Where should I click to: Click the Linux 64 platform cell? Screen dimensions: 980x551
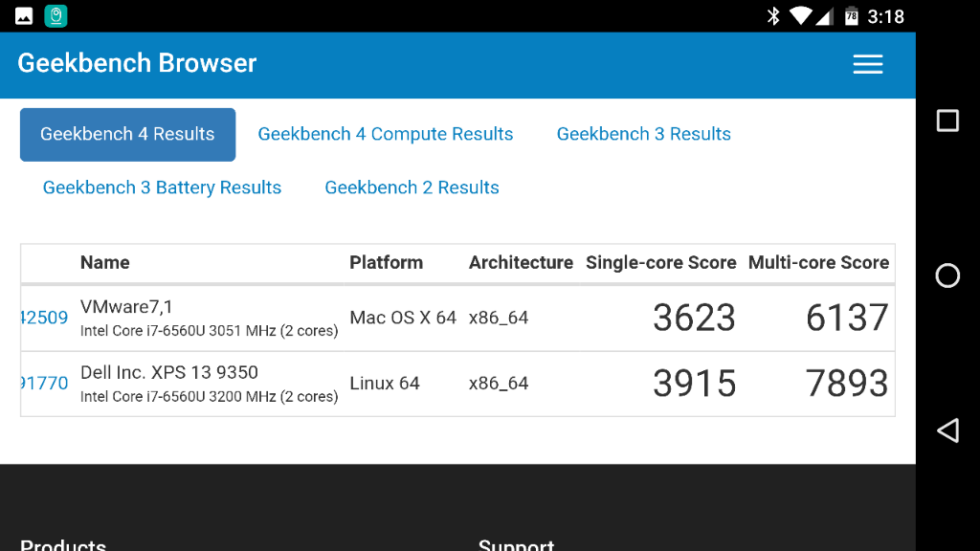(x=385, y=383)
